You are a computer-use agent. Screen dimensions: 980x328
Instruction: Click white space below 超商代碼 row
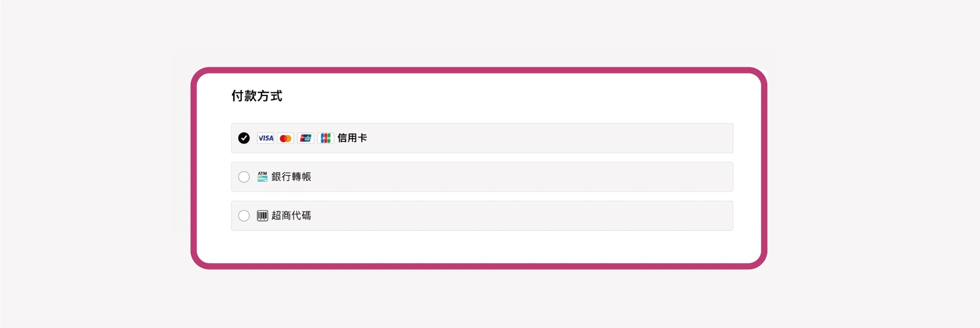click(x=480, y=247)
